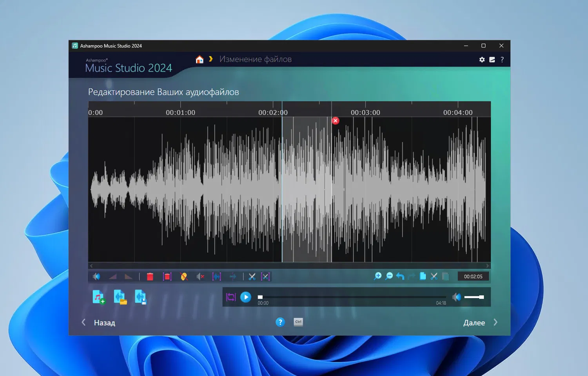This screenshot has height=376, width=588.
Task: Proceed with the Далее button
Action: click(x=474, y=323)
